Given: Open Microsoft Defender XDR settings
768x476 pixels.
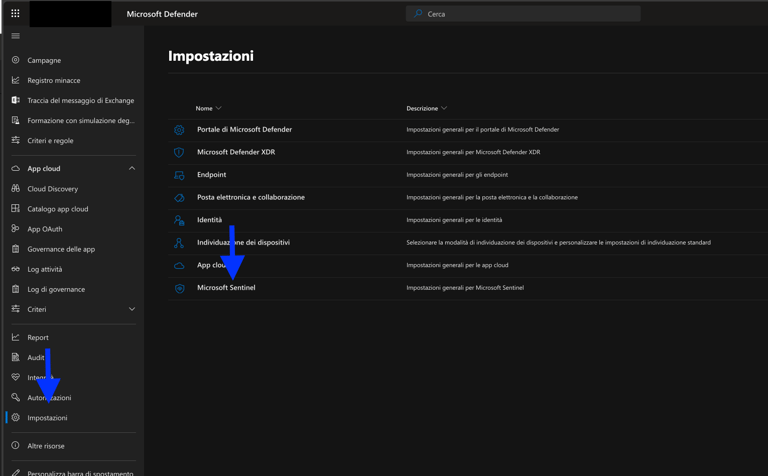Looking at the screenshot, I should 236,152.
